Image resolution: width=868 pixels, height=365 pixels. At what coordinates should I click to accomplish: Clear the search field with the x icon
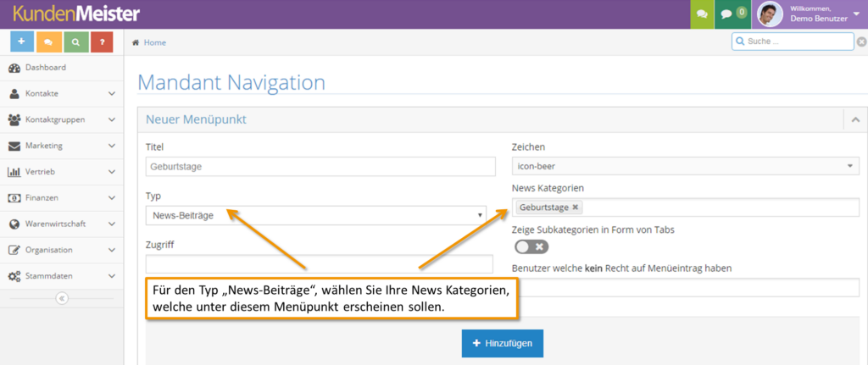click(861, 41)
